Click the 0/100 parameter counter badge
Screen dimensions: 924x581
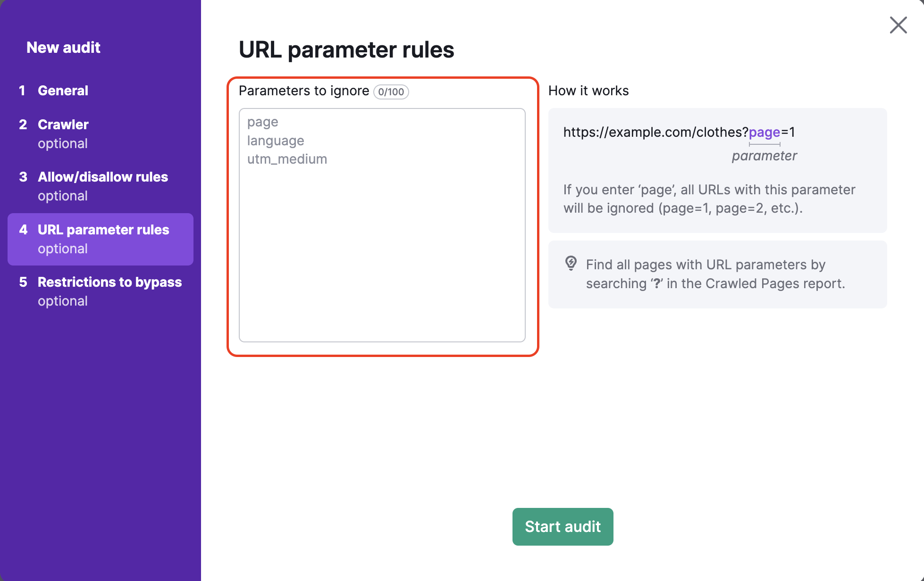(x=391, y=91)
